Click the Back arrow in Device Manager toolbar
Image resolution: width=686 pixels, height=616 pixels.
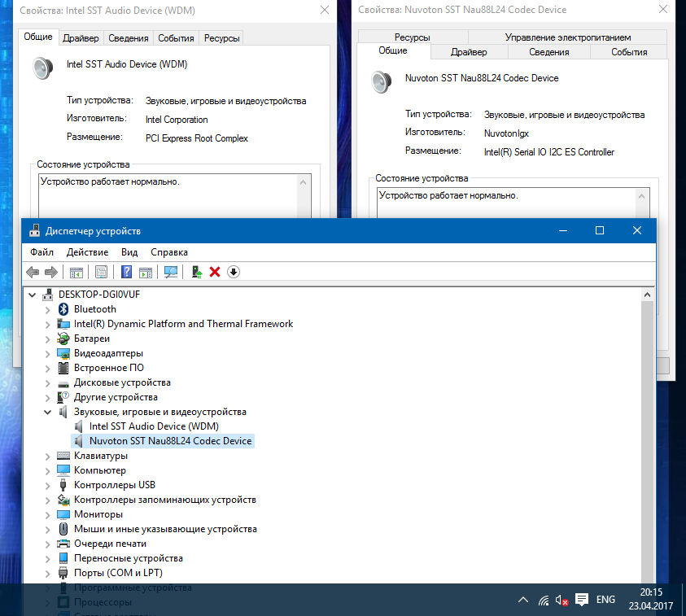33,272
